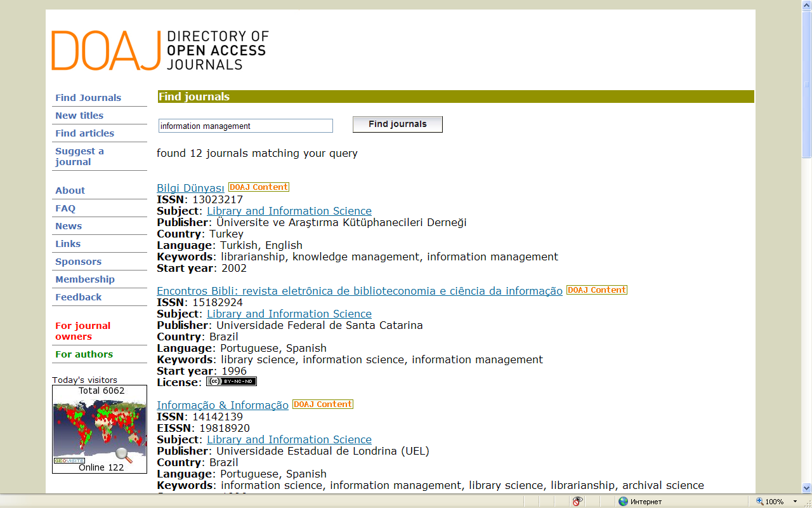Open the Encontros Bibli journal link

click(x=360, y=291)
